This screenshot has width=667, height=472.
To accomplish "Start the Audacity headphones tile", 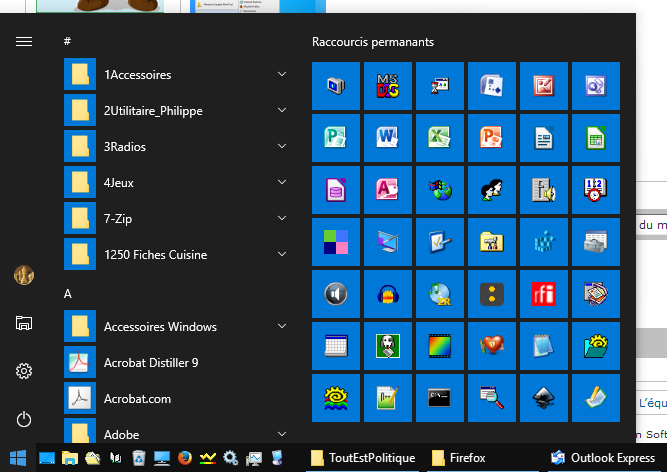I will pos(386,294).
